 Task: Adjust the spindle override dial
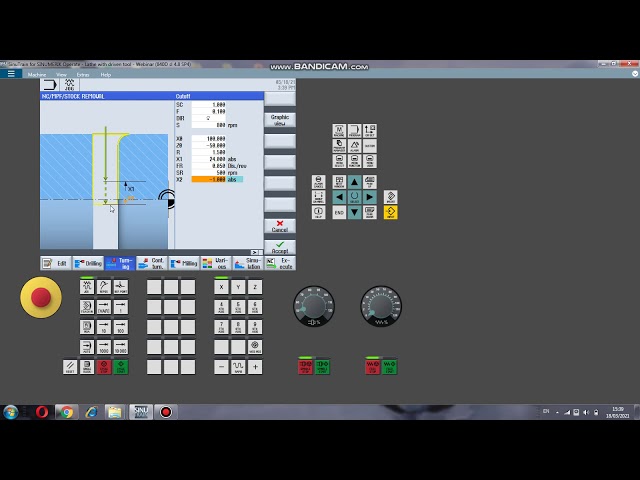tap(314, 306)
